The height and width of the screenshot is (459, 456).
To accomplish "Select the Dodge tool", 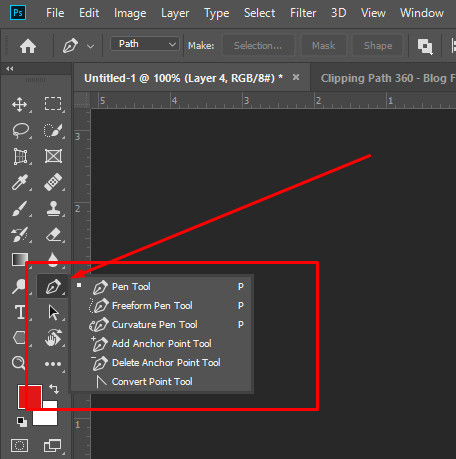I will tap(19, 286).
